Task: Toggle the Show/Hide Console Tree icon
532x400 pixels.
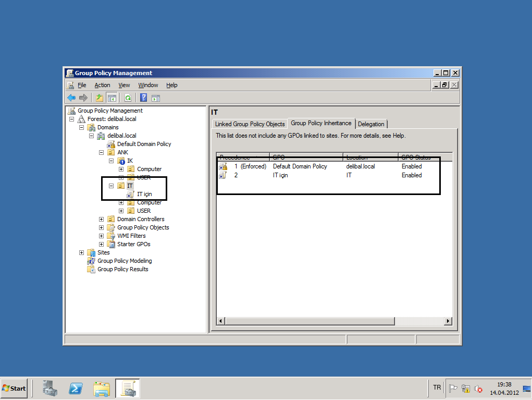Action: [112, 98]
